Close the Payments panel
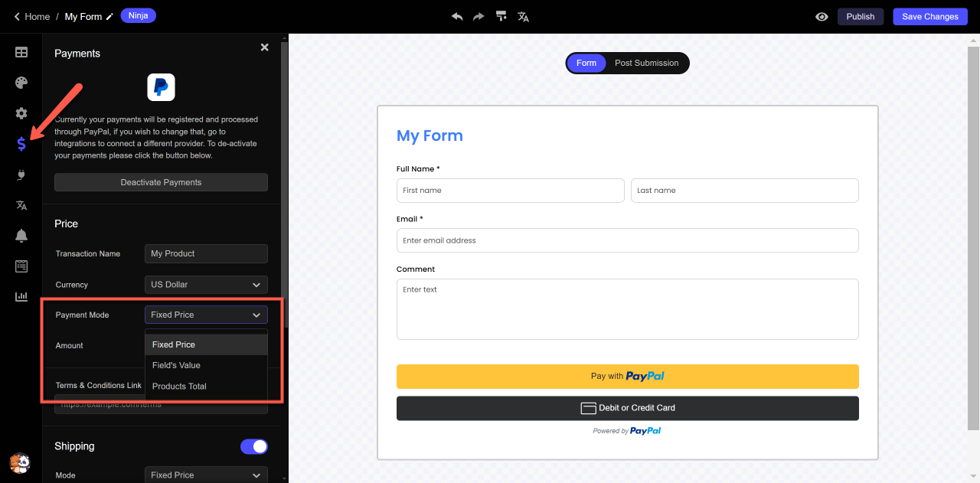Viewport: 980px width, 483px height. point(265,47)
